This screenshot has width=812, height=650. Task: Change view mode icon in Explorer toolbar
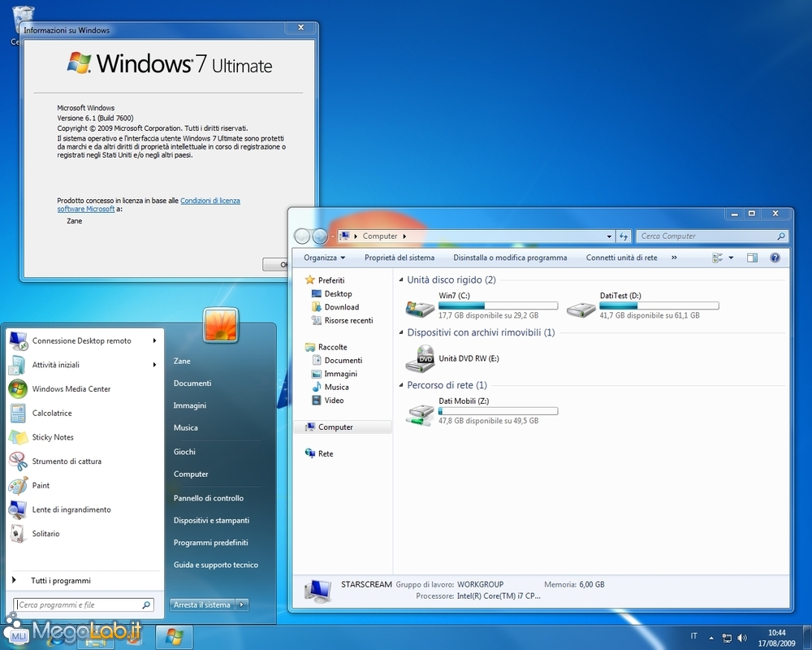point(717,258)
